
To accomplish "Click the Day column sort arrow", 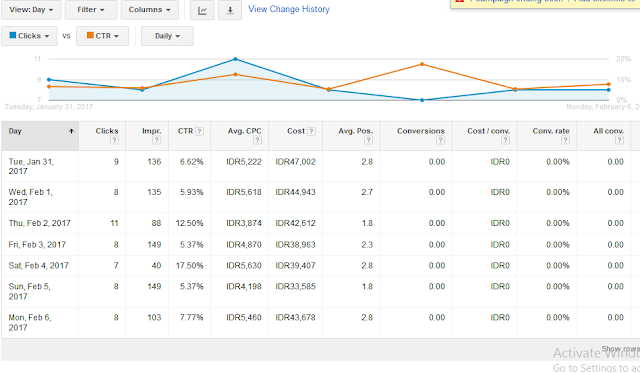I will point(71,131).
